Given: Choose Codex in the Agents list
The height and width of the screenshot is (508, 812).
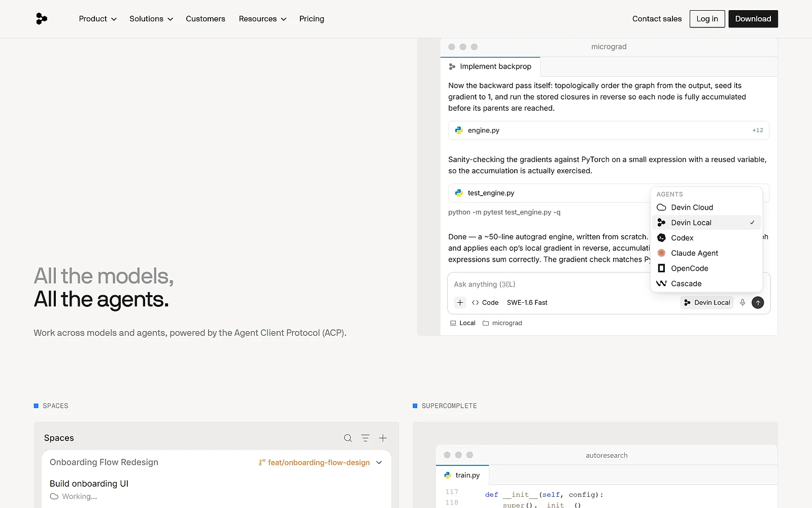Looking at the screenshot, I should click(706, 238).
